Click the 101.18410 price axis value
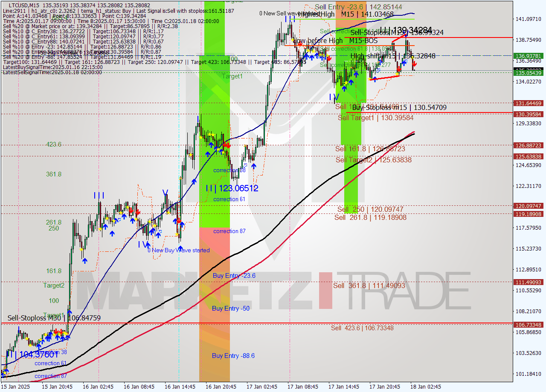 click(529, 374)
